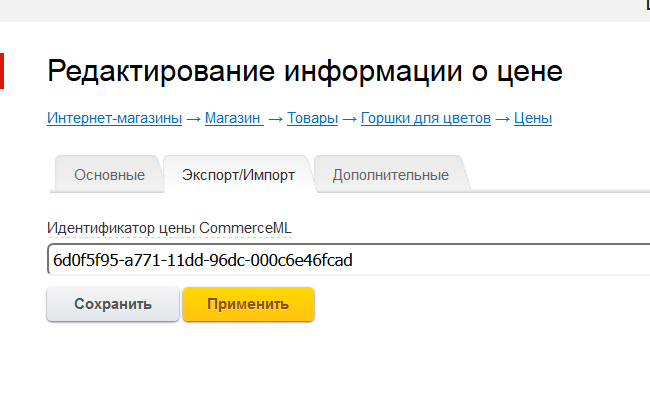Screen dimensions: 650x418
Task: Click the arrow between Товары and Горшки
Action: 349,119
